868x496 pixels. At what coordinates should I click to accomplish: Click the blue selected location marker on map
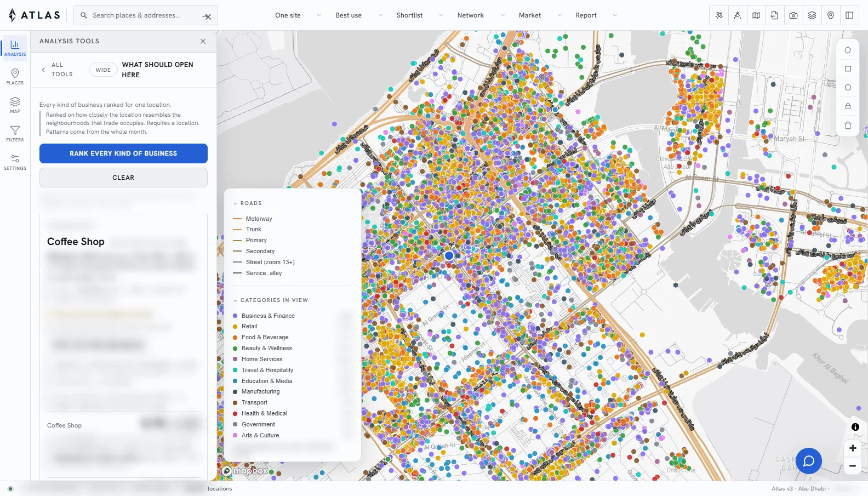(449, 255)
